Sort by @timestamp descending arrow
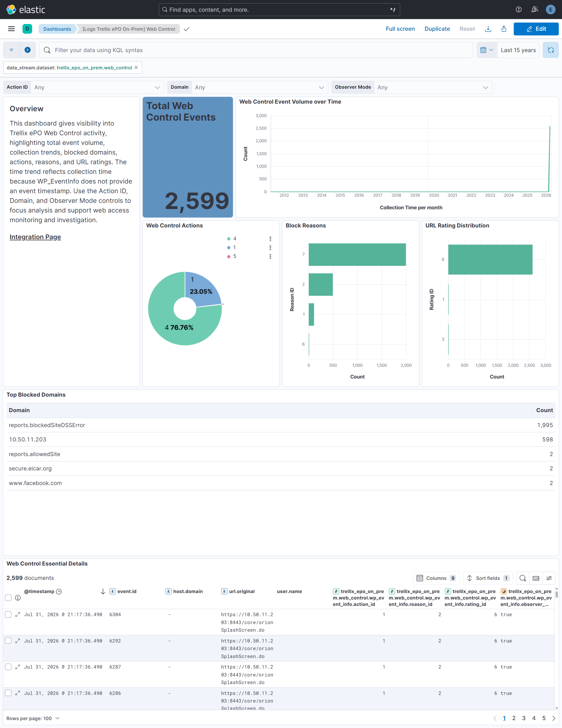This screenshot has height=728, width=562. [103, 591]
